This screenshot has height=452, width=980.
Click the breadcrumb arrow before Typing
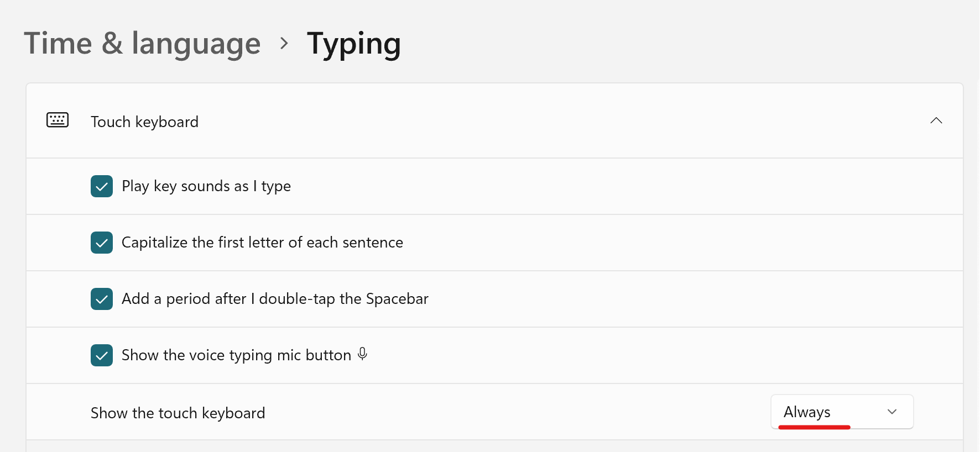click(x=284, y=43)
